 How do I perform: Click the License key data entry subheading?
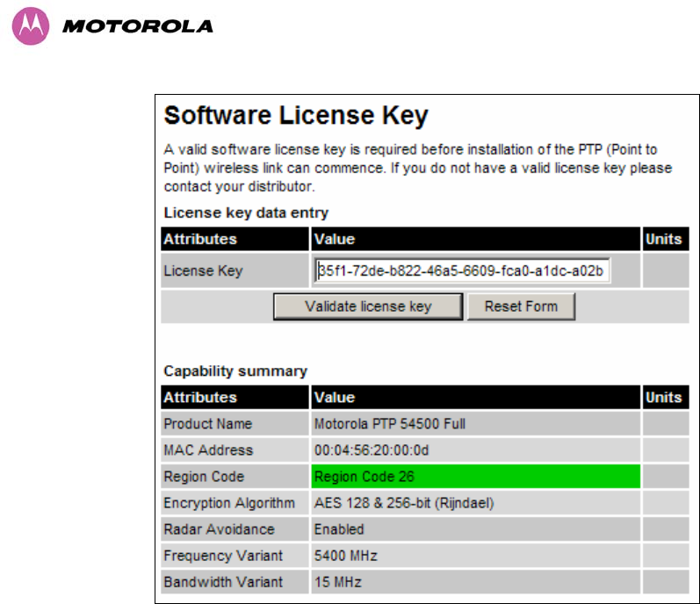246,212
